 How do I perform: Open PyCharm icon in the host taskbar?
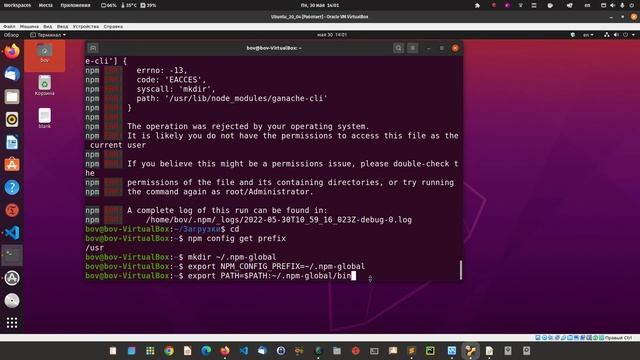(x=430, y=351)
